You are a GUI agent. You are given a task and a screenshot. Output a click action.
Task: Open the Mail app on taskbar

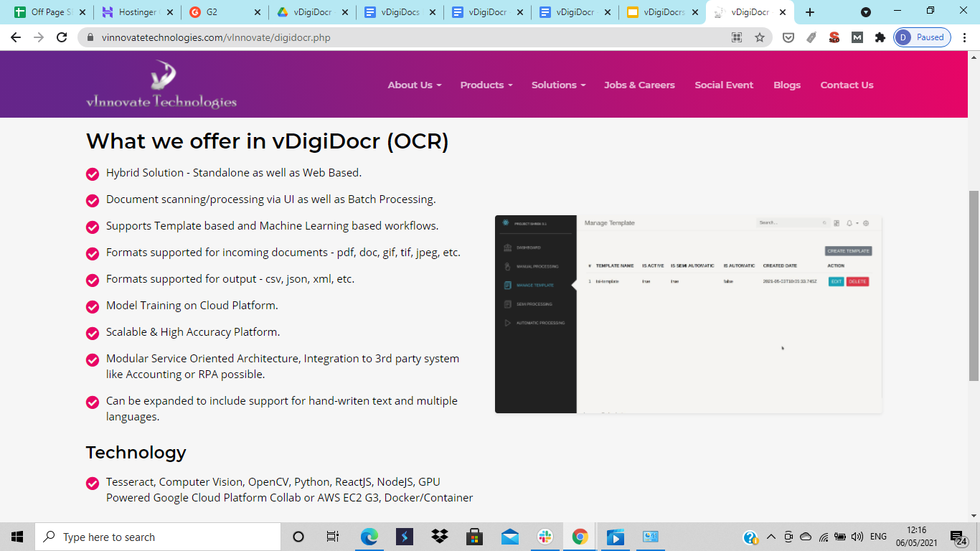tap(510, 537)
